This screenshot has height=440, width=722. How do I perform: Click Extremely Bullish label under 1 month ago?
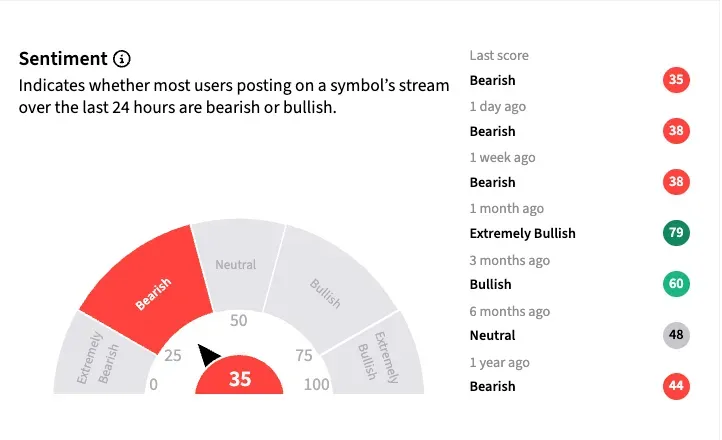[522, 233]
